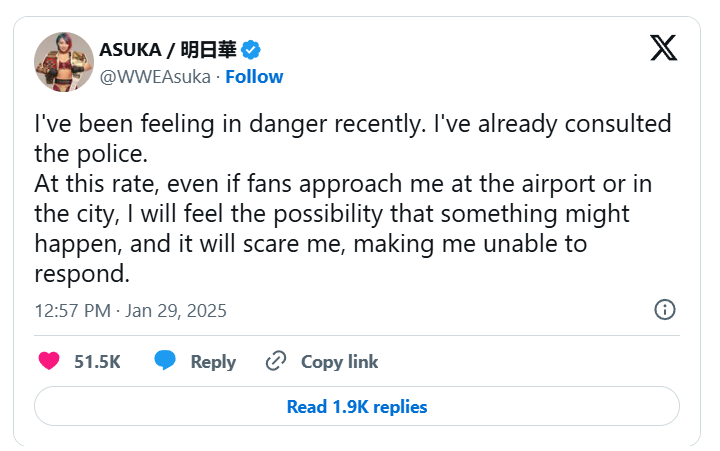Click the chain link icon
720x451 pixels.
(x=276, y=361)
